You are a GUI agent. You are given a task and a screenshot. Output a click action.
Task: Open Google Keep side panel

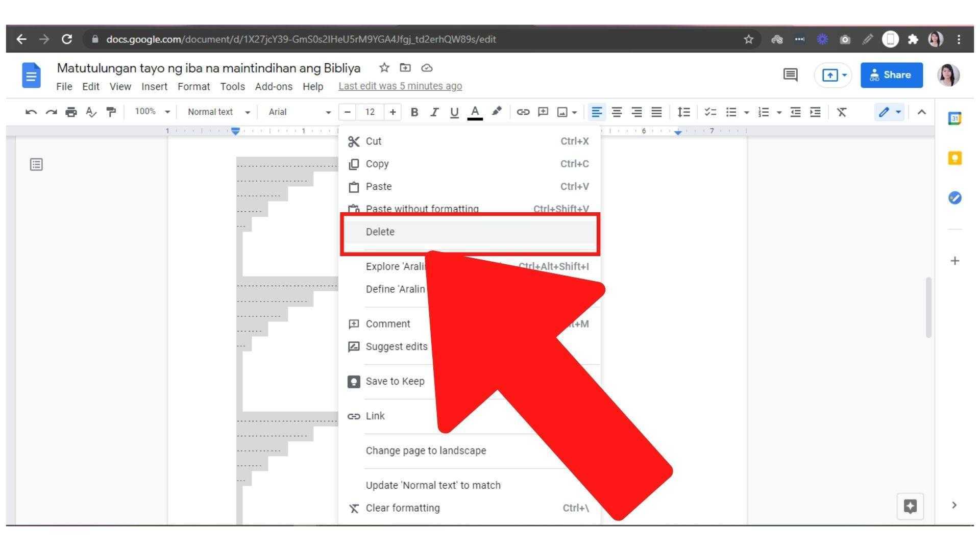pos(955,158)
